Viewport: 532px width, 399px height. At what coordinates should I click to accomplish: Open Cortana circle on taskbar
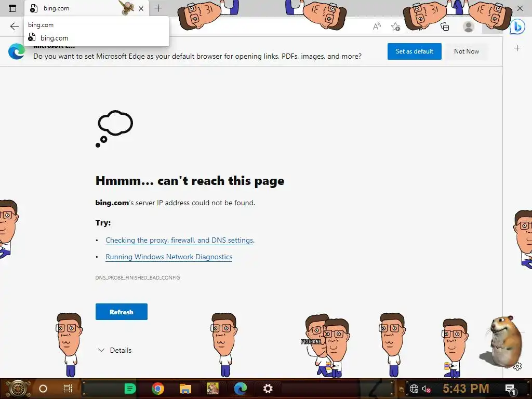point(43,389)
